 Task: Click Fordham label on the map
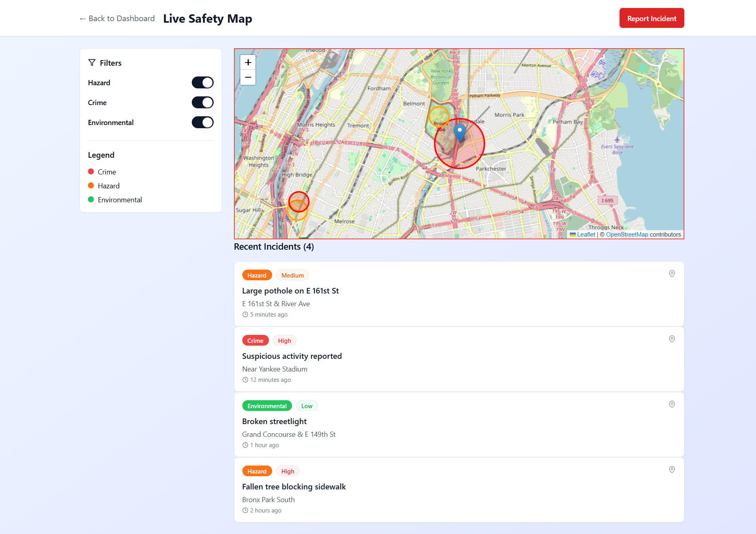(x=379, y=88)
